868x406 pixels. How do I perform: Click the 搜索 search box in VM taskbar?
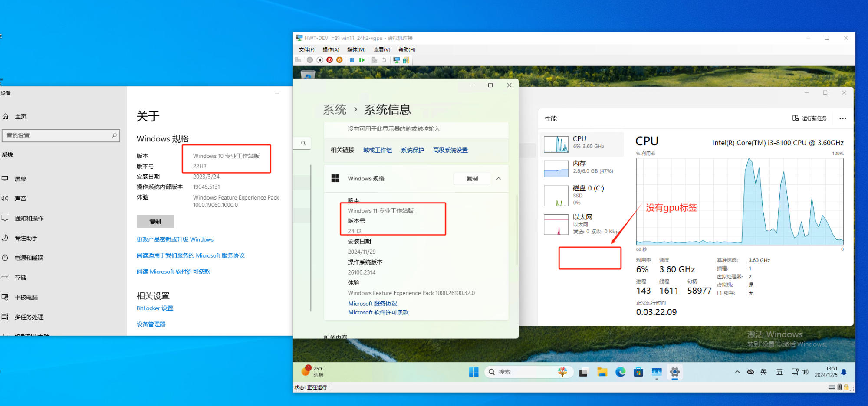[529, 372]
